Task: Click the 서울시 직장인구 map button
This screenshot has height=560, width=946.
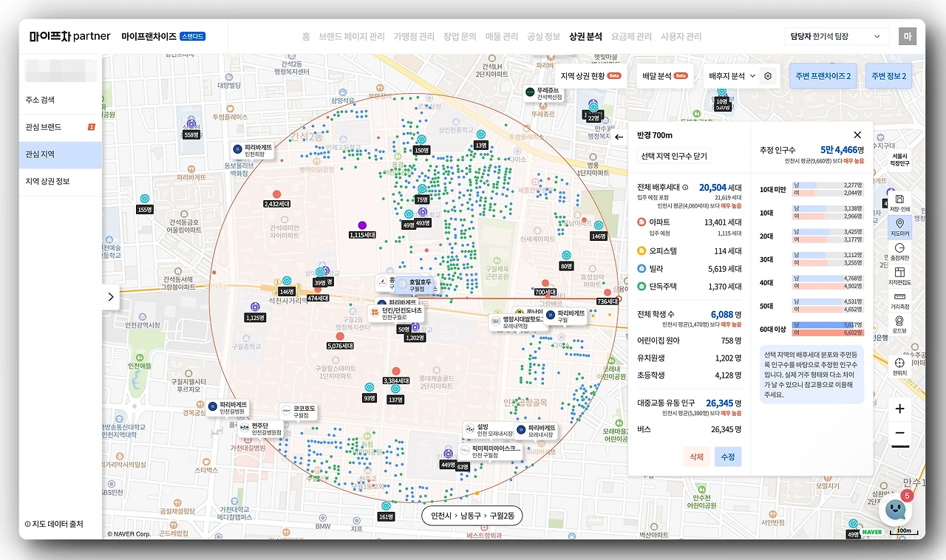Action: coord(899,160)
